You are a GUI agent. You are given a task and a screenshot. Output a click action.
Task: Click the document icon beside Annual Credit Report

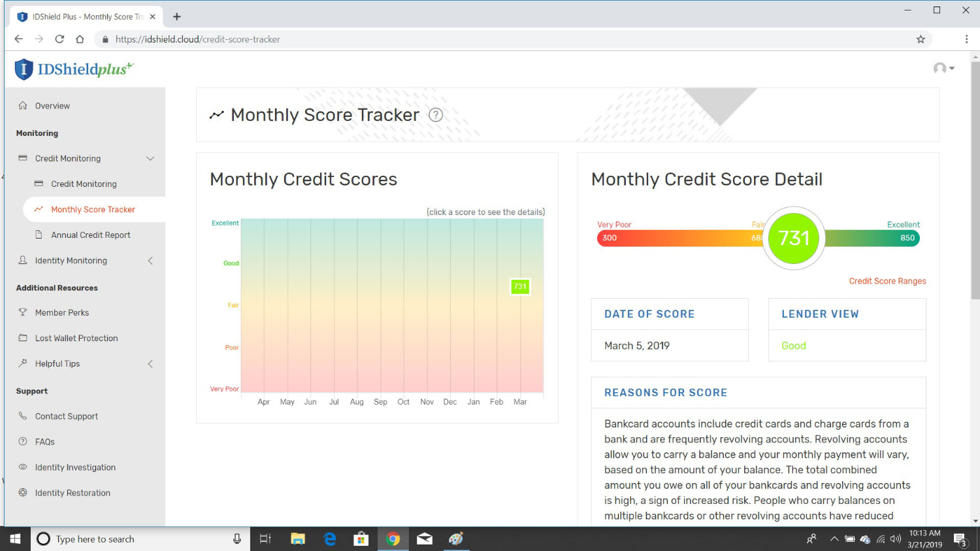[x=39, y=235]
